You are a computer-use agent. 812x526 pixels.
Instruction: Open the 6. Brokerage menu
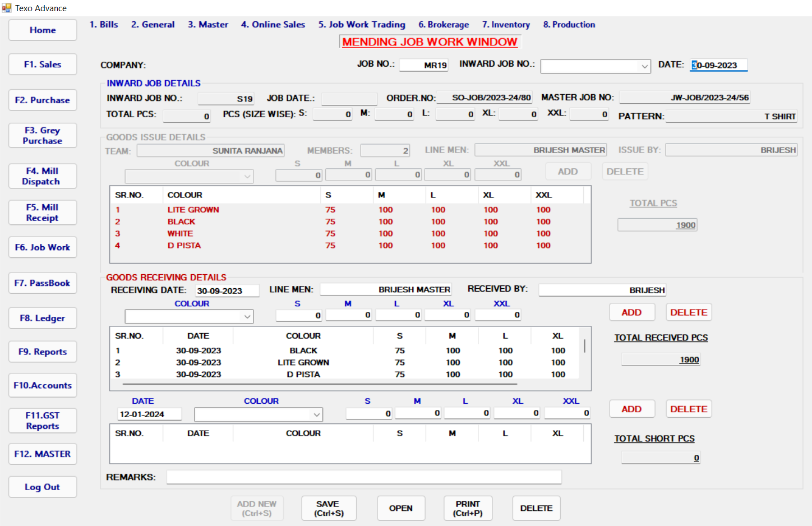pyautogui.click(x=444, y=25)
